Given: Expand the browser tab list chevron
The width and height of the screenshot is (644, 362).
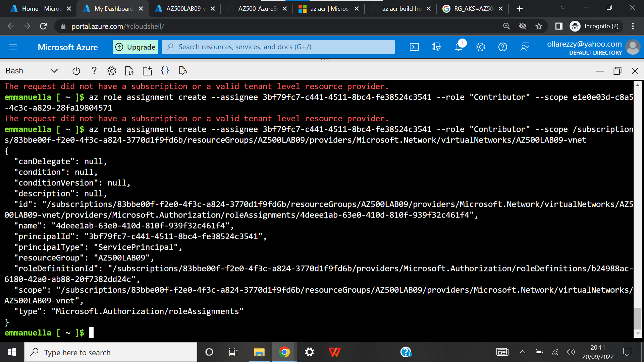Looking at the screenshot, I should [563, 7].
